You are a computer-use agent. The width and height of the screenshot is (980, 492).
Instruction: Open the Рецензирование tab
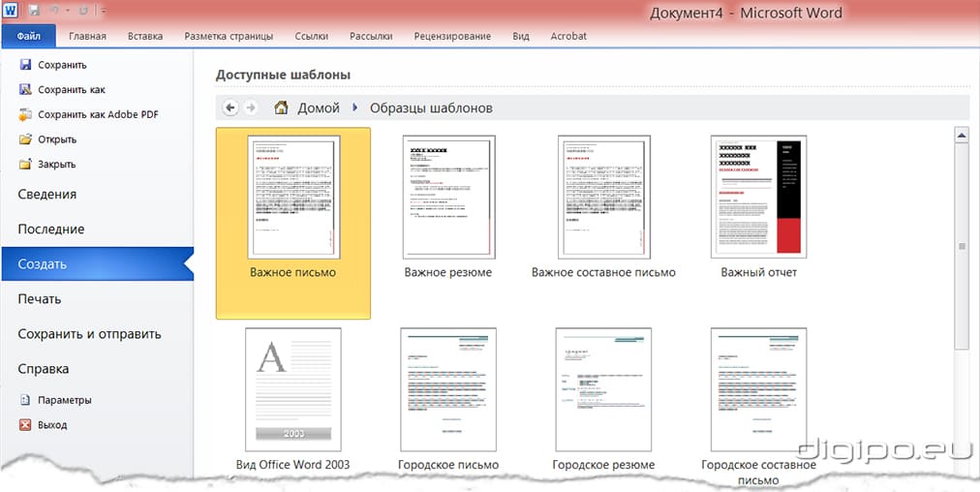(452, 37)
